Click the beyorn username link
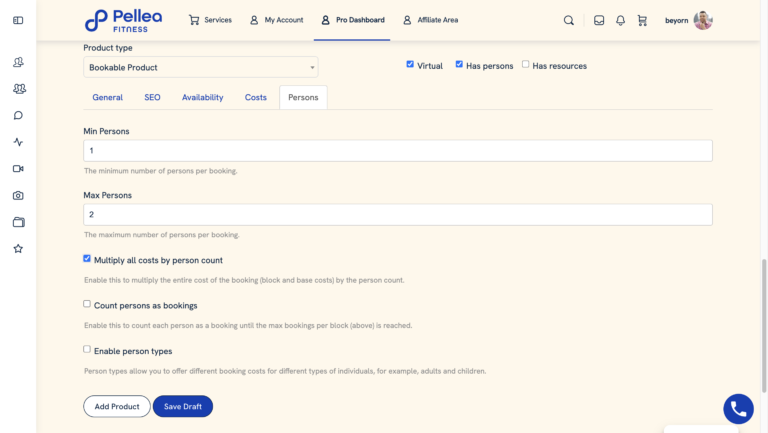This screenshot has height=433, width=768. (676, 21)
